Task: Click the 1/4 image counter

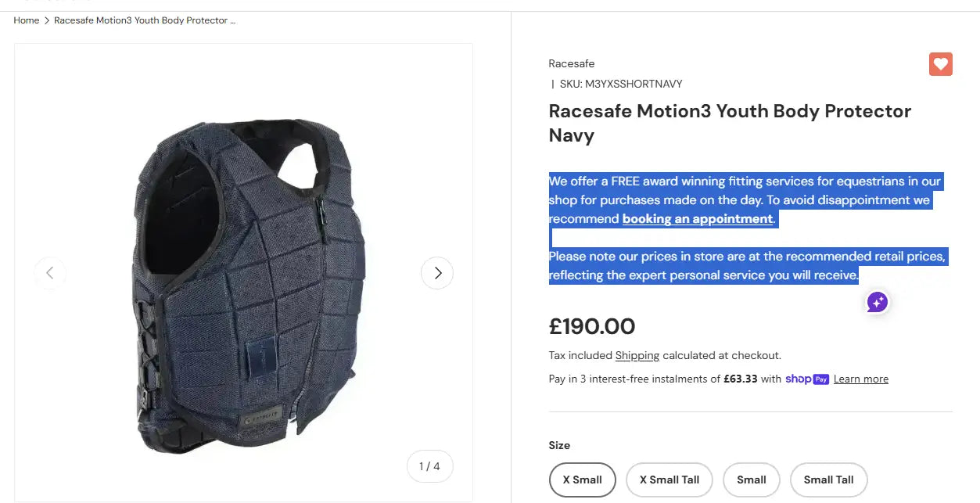Action: (x=429, y=465)
